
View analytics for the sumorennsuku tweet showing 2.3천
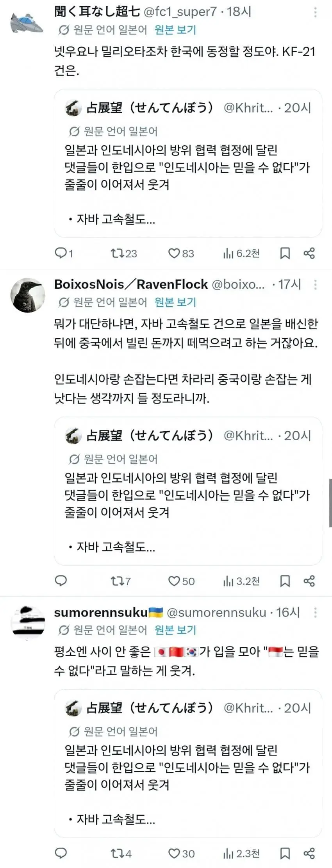(241, 853)
